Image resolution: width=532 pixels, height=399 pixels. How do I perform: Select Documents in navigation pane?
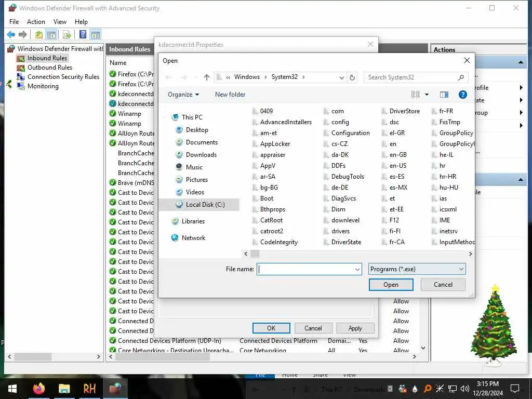[x=202, y=142]
